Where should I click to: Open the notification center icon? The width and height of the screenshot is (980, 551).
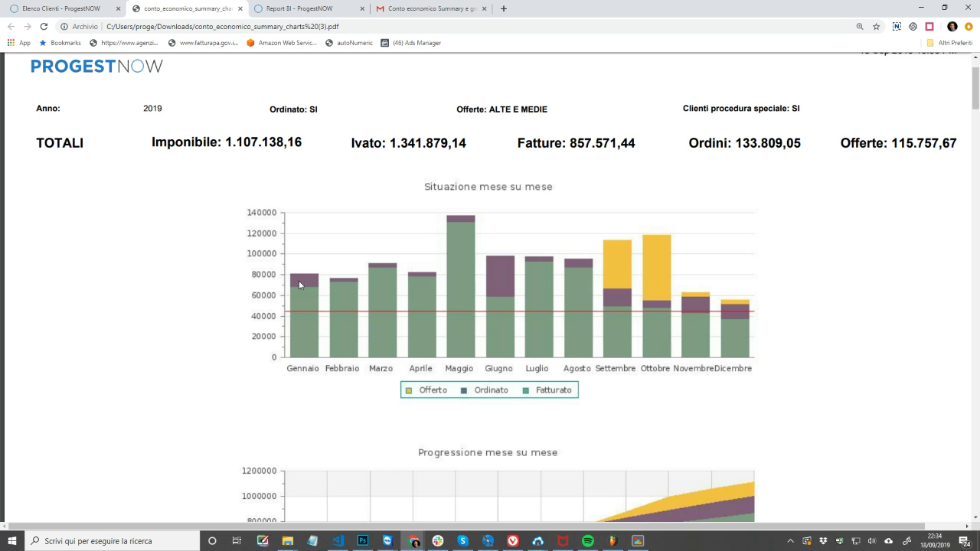(x=965, y=541)
